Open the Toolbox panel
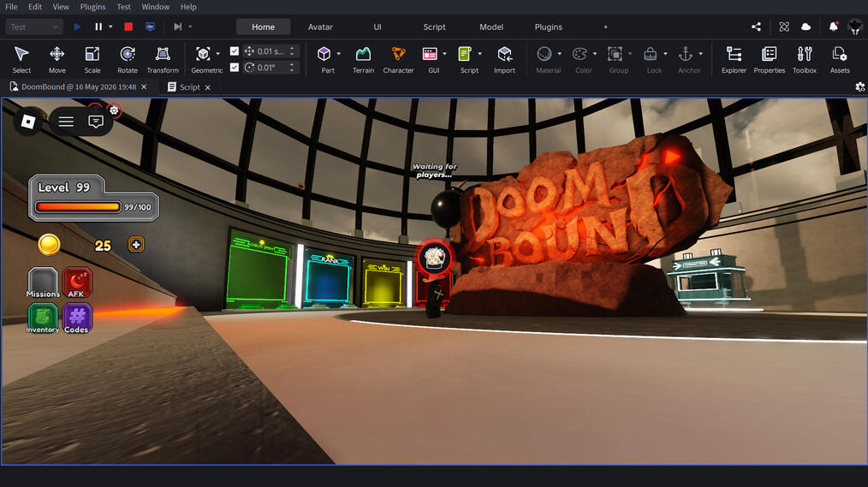Viewport: 868px width, 487px height. [805, 59]
